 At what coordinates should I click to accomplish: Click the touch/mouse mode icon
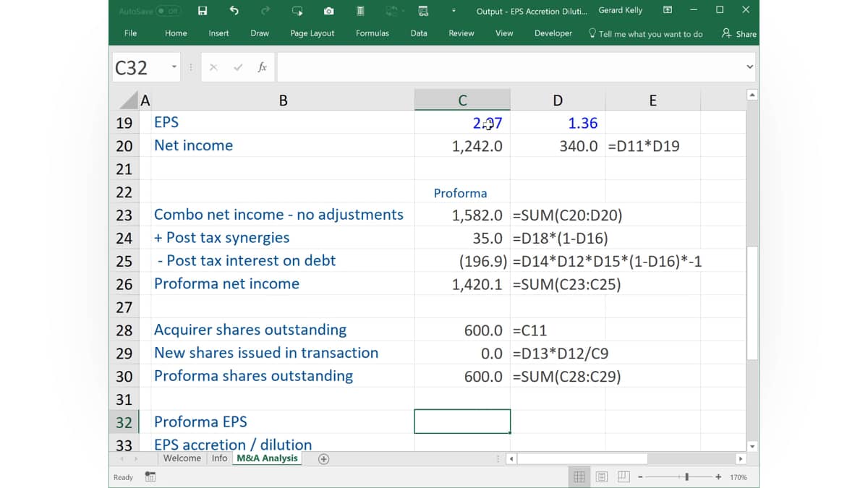click(297, 11)
